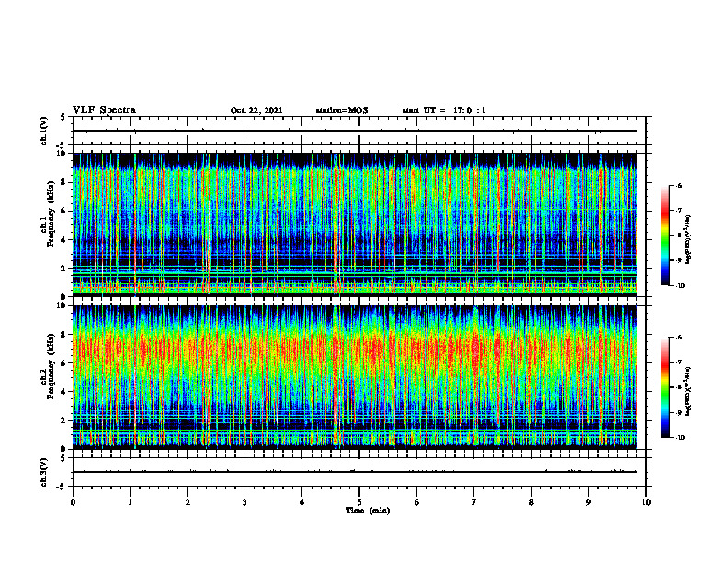The height and width of the screenshot is (563, 728).
Task: Click the ch.1 colorbar label "-7"
Action: point(678,211)
